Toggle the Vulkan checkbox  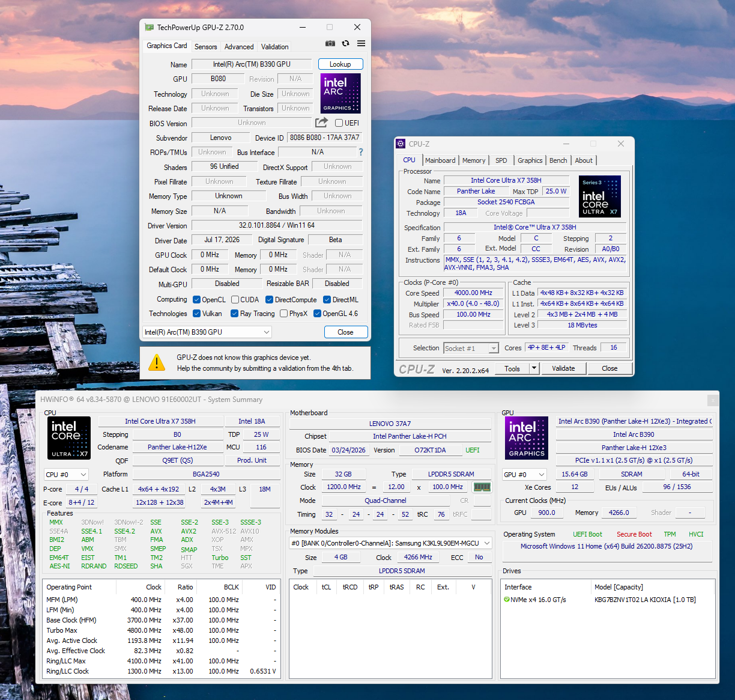196,314
